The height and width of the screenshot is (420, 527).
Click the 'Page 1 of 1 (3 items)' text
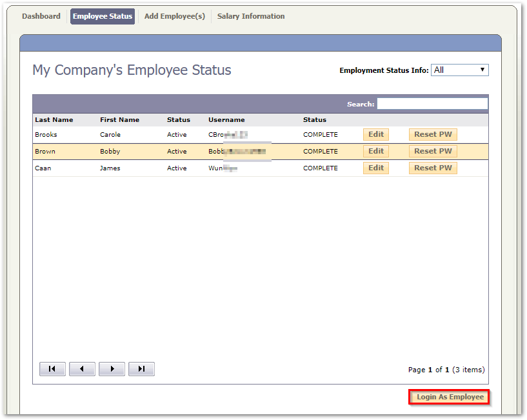tap(446, 370)
